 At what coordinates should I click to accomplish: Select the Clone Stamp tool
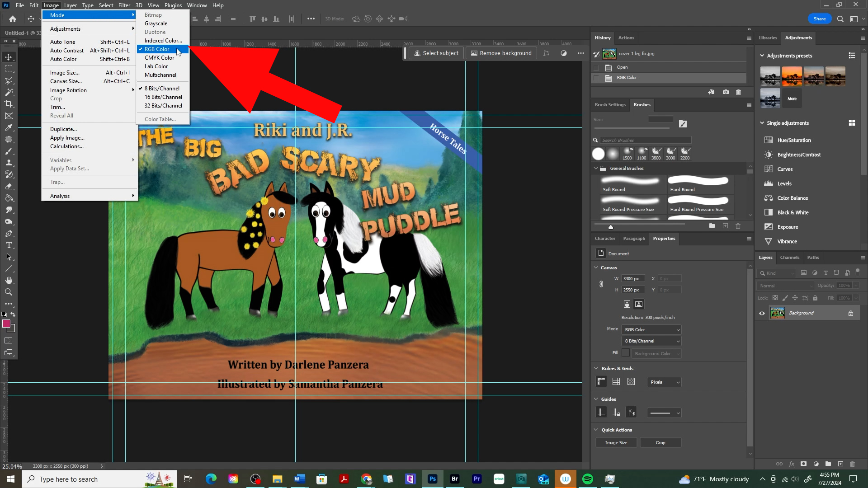(9, 163)
